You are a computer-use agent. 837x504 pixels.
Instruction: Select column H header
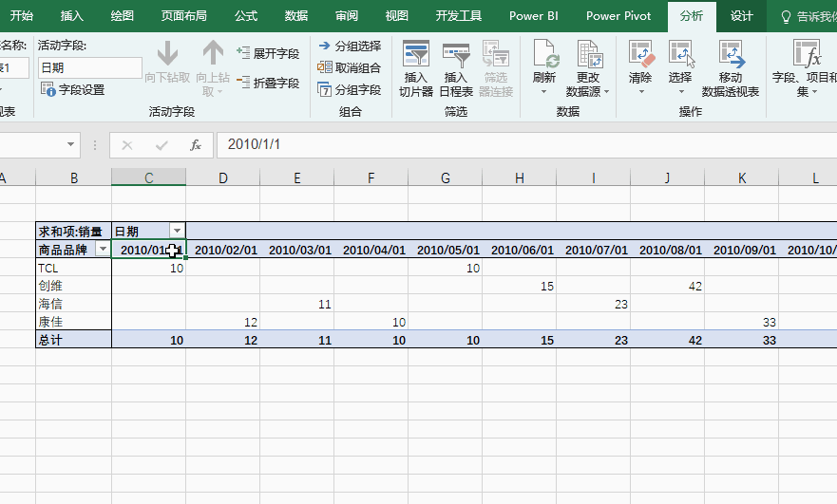point(520,177)
